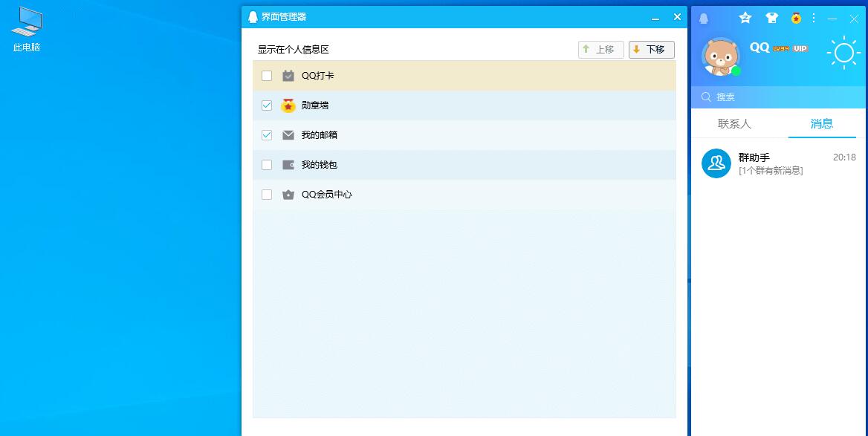
Task: Open the three-dot more options menu
Action: click(814, 18)
